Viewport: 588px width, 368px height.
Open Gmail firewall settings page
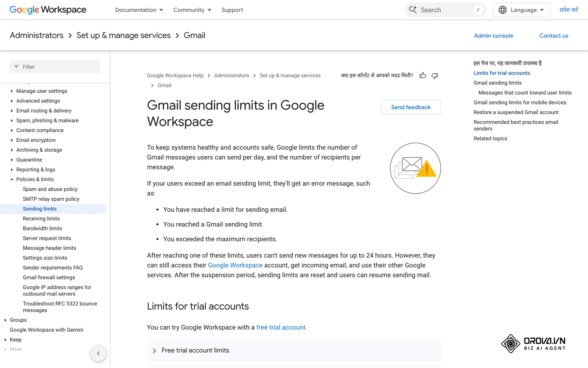coord(49,277)
